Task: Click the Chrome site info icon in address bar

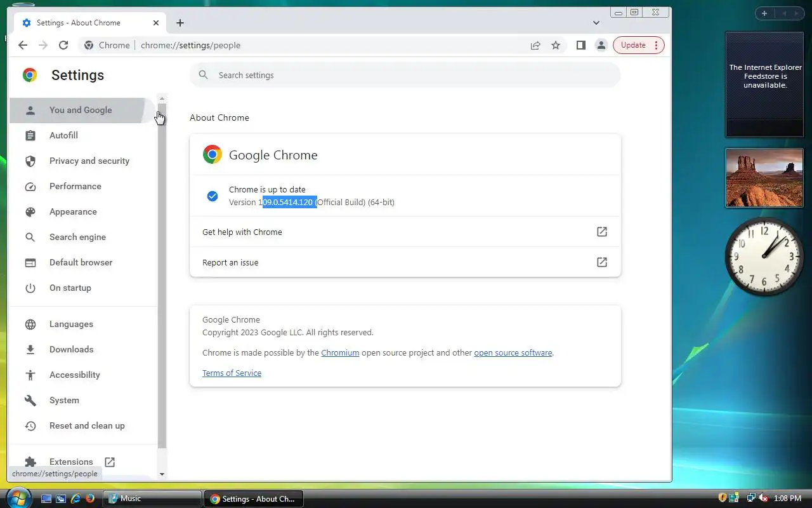Action: pyautogui.click(x=89, y=45)
